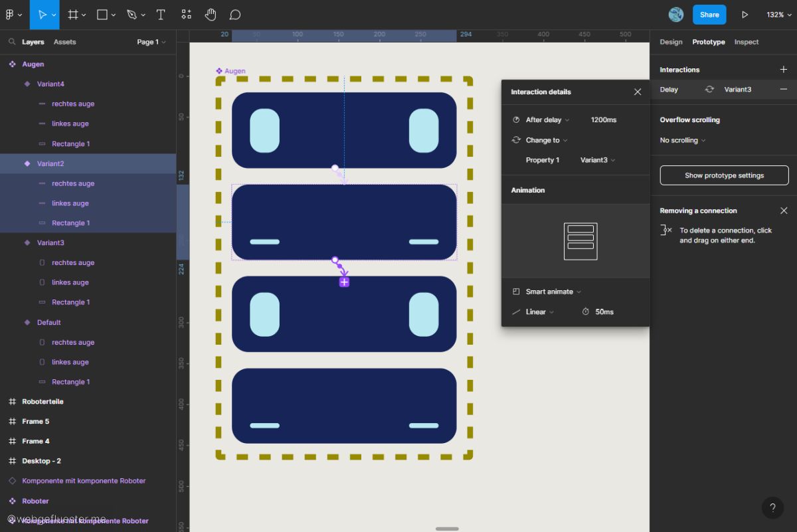
Task: Open the No scrolling overflow dropdown
Action: tap(682, 140)
